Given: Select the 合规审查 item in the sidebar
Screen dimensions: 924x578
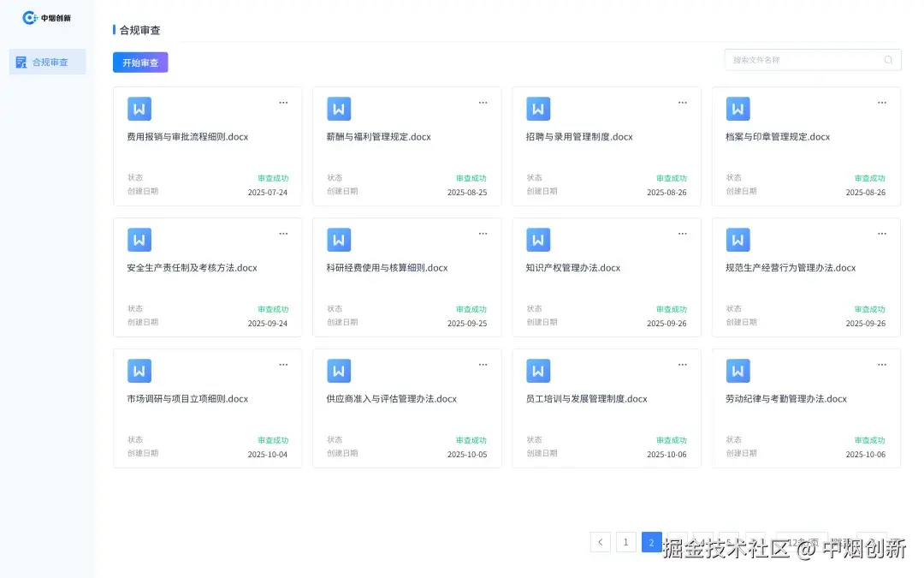Looking at the screenshot, I should [x=47, y=61].
